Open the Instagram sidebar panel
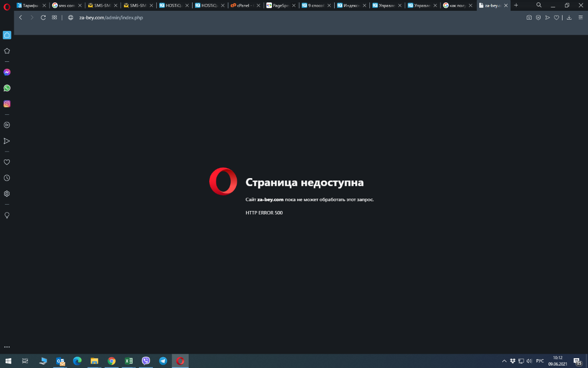The width and height of the screenshot is (588, 368). (x=7, y=104)
